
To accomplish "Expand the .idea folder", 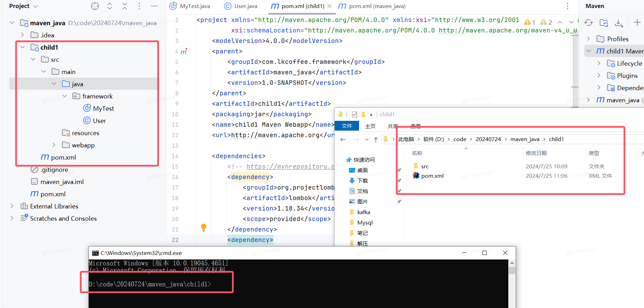I will [x=22, y=35].
